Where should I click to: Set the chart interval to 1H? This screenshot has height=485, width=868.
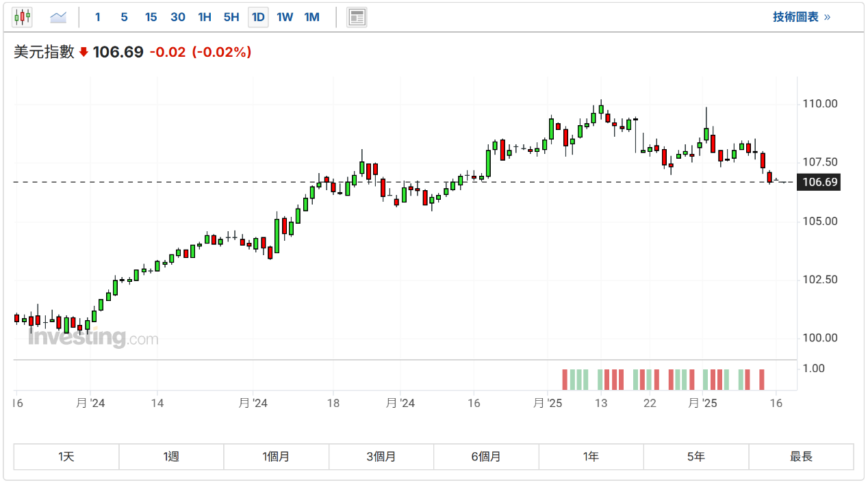coord(205,17)
